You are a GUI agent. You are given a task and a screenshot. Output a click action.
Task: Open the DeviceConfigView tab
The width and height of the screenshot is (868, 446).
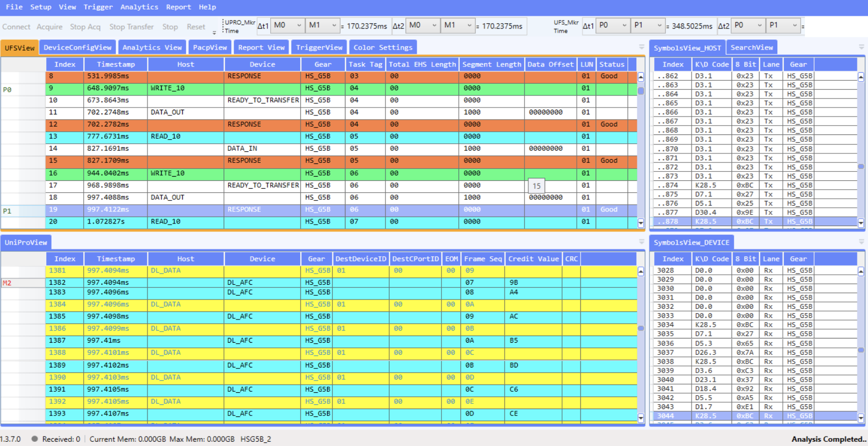click(x=77, y=47)
